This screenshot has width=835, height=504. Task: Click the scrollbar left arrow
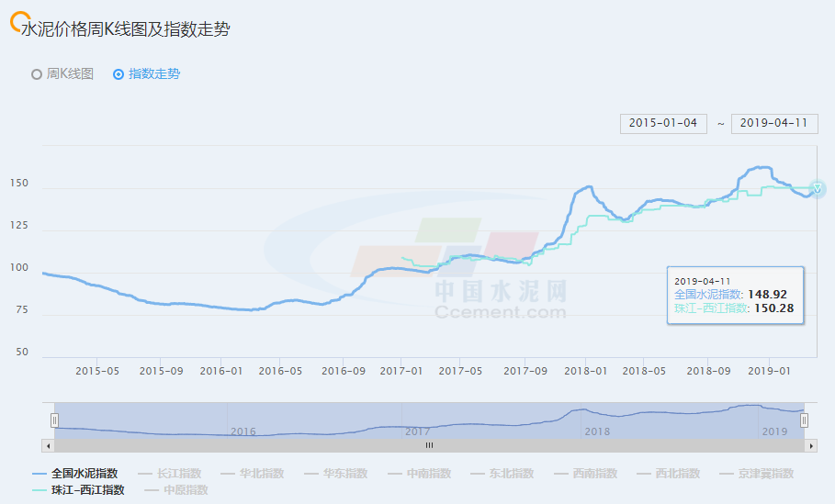pyautogui.click(x=48, y=445)
